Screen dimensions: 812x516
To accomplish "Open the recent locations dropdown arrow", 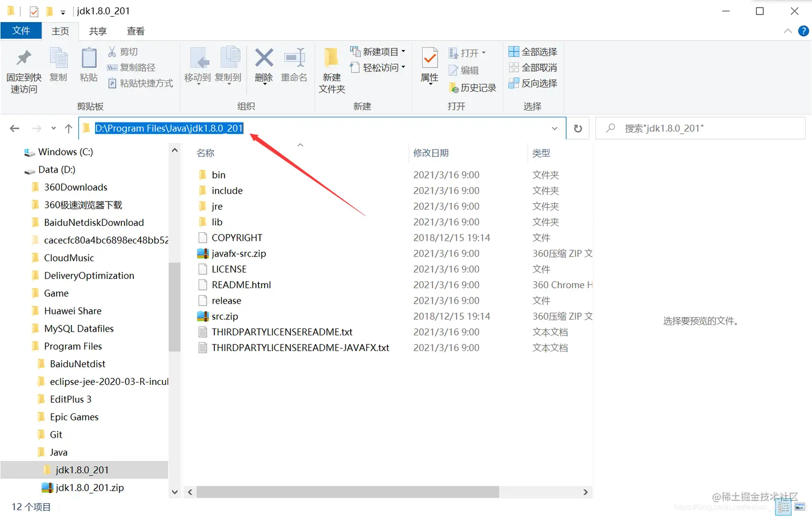I will pyautogui.click(x=54, y=128).
